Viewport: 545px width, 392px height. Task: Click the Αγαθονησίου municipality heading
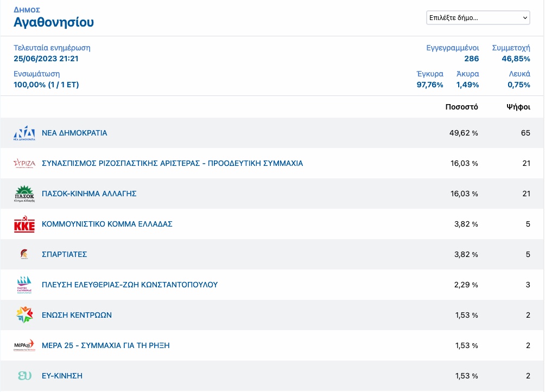54,22
